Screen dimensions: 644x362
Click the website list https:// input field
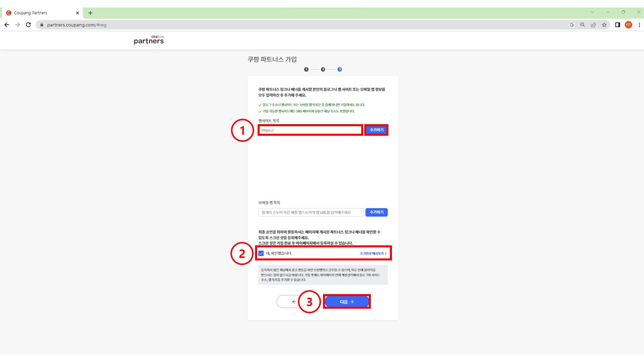tap(310, 130)
